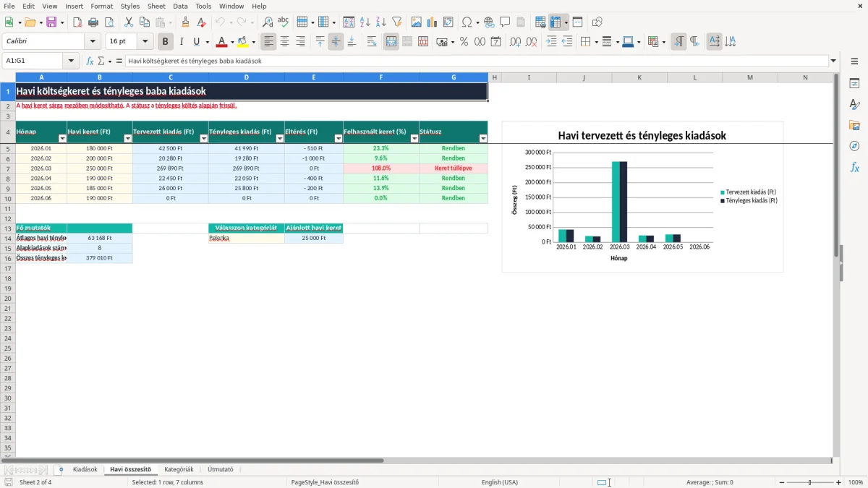The width and height of the screenshot is (868, 488).
Task: Open font name dropdown
Action: 93,42
